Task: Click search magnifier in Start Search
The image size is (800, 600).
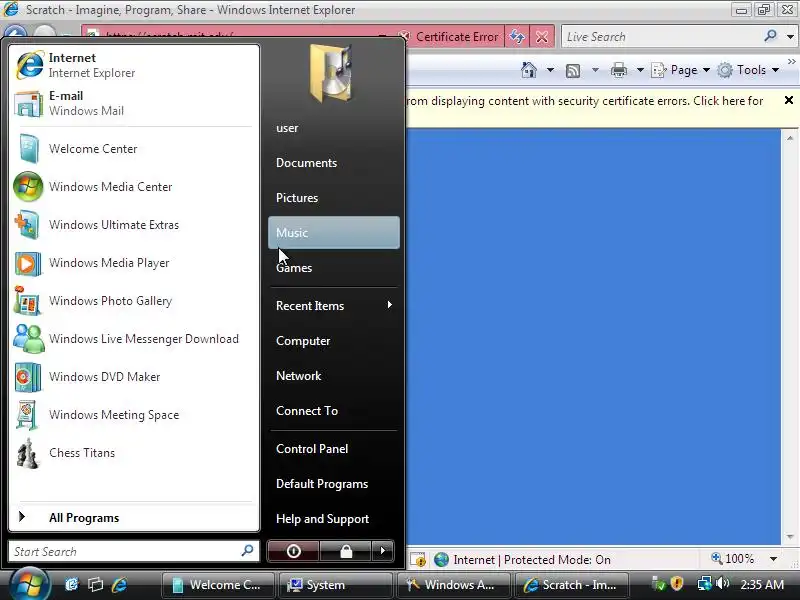Action: 247,551
